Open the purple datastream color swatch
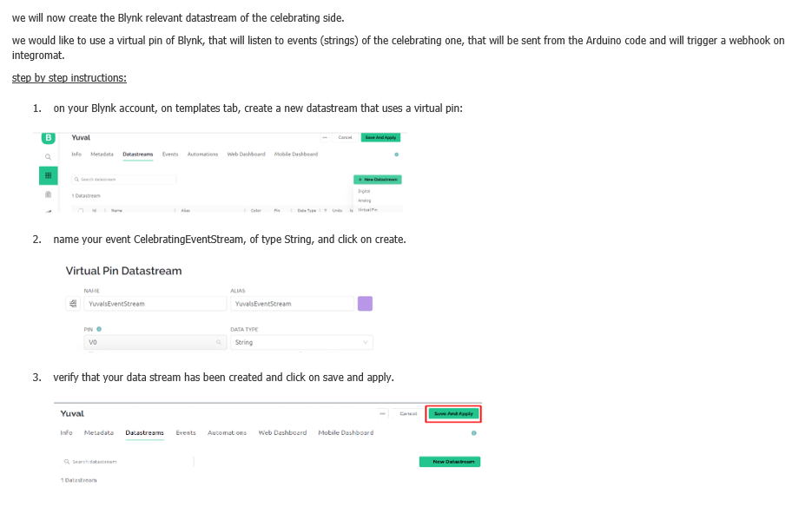 coord(365,304)
